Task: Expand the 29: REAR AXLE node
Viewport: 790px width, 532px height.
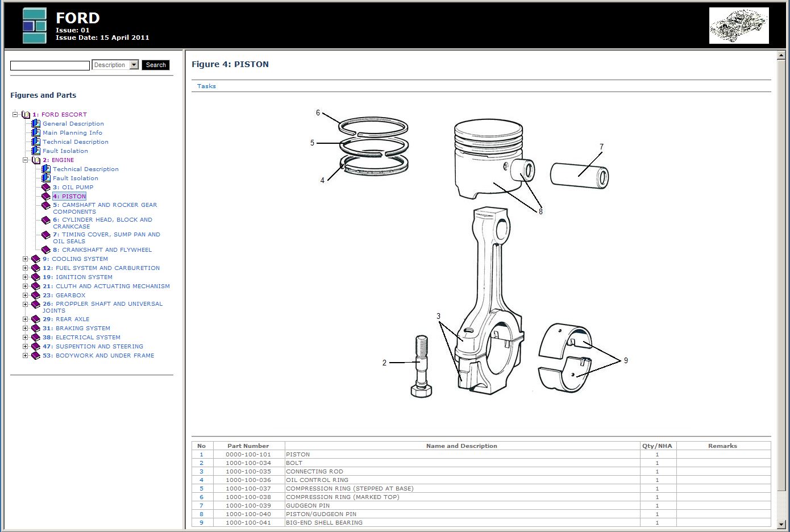Action: (x=26, y=319)
